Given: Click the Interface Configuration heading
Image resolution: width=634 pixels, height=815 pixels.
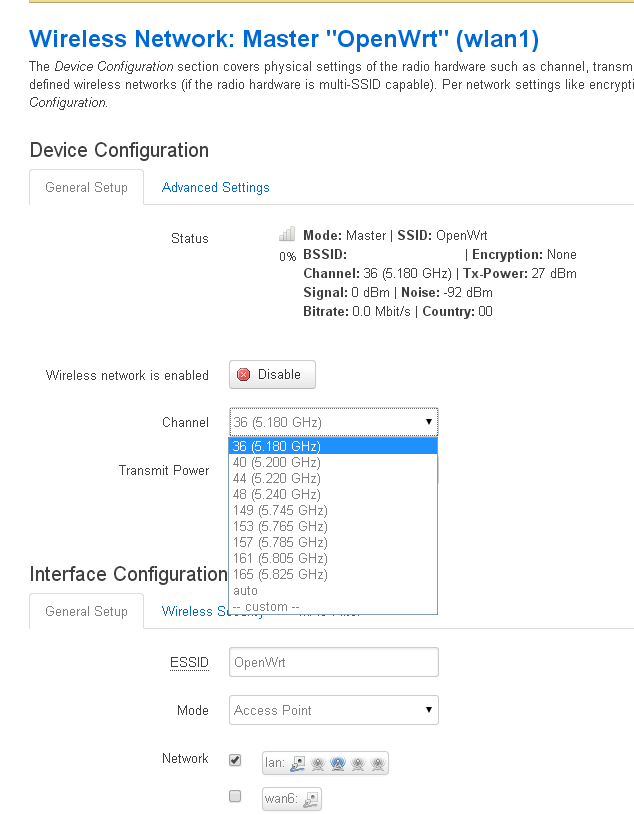Looking at the screenshot, I should [x=128, y=574].
